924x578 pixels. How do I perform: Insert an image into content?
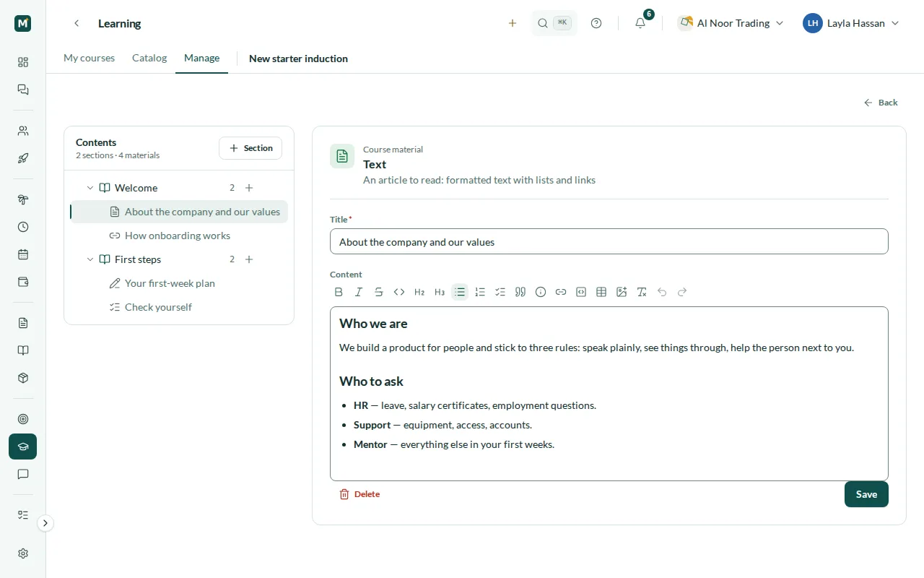click(x=622, y=292)
